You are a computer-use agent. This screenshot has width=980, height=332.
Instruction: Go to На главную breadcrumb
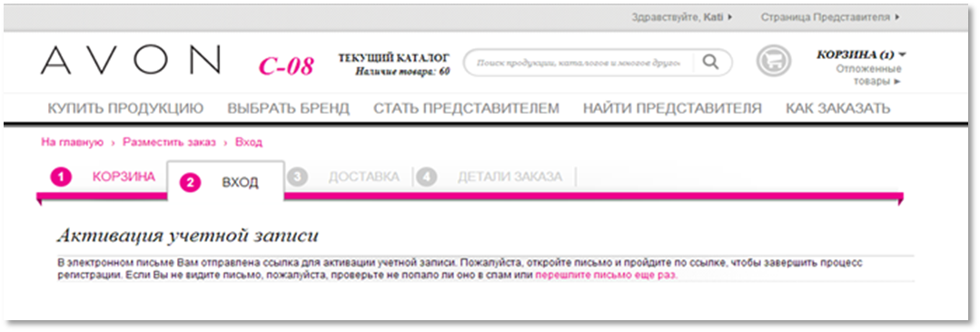[72, 142]
